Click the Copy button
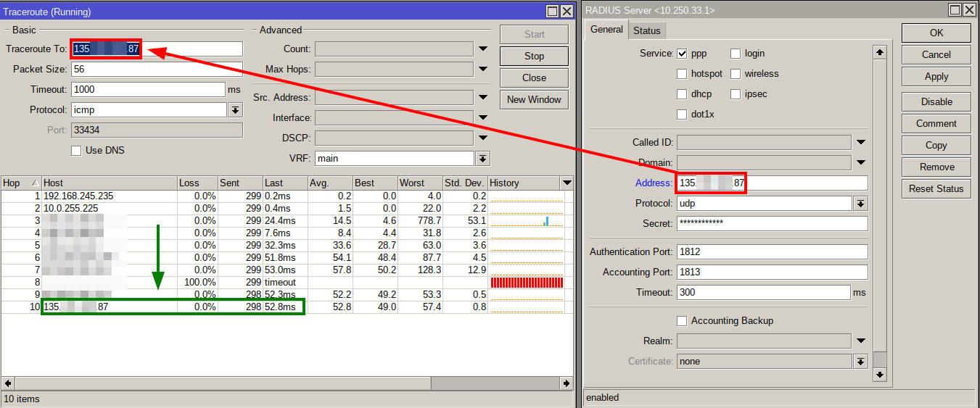This screenshot has height=408, width=980. tap(936, 145)
